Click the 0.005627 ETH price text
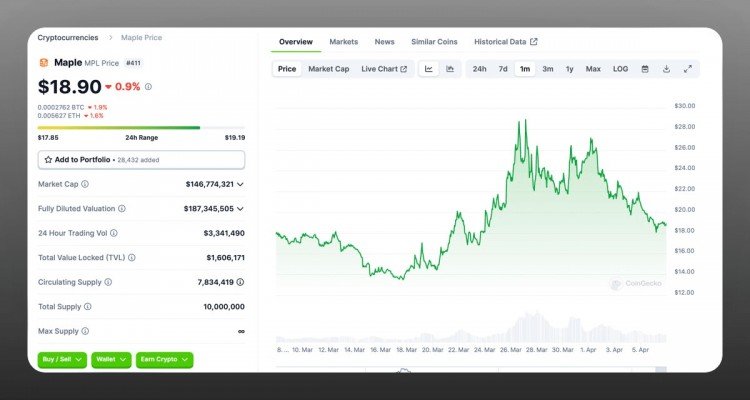750x400 pixels. (x=59, y=116)
